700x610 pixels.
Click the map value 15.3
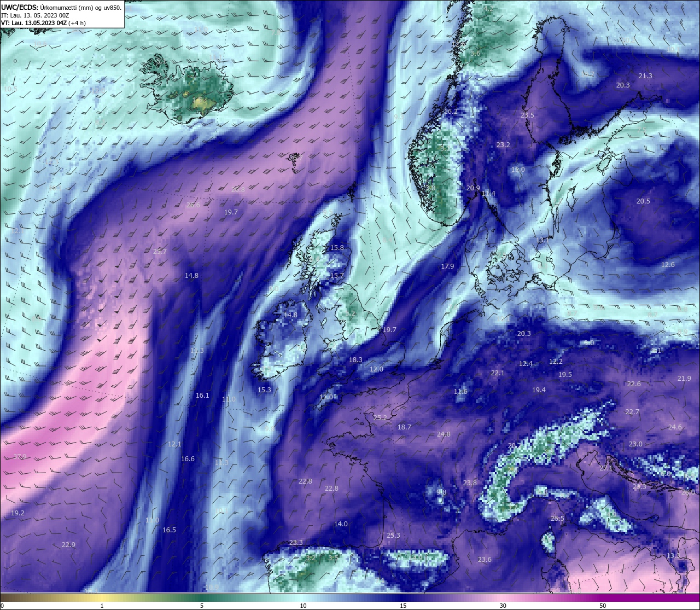(x=264, y=390)
